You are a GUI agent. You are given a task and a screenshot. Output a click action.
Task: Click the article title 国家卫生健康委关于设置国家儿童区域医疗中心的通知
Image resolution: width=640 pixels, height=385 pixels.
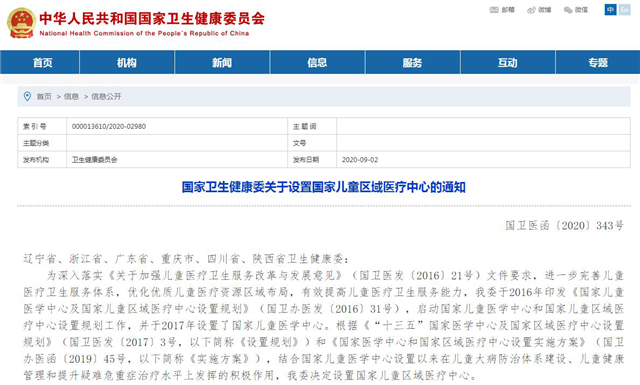(x=324, y=187)
